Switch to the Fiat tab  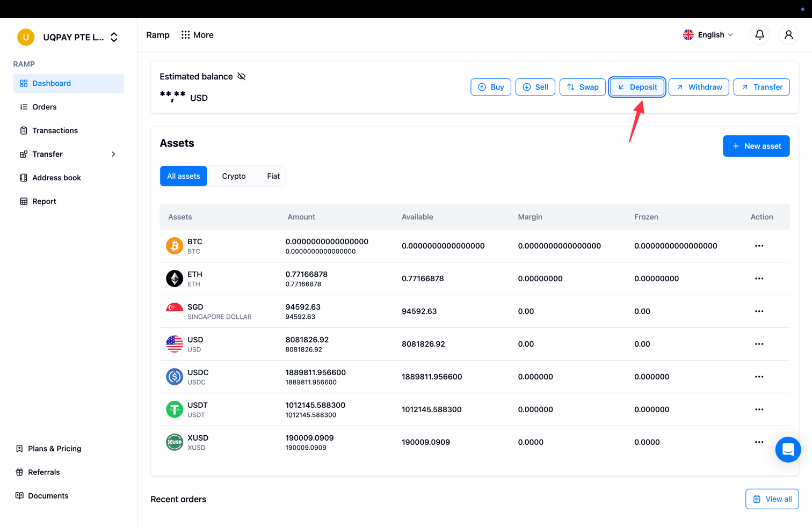(273, 176)
